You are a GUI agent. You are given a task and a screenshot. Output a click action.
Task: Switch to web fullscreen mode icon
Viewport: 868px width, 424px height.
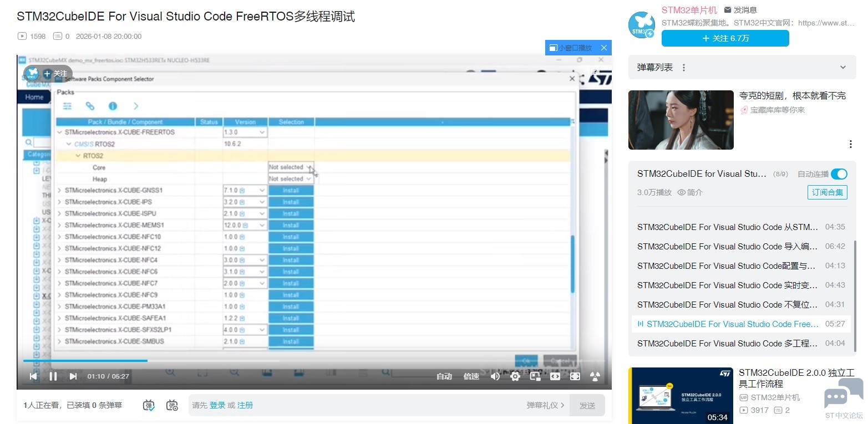[555, 376]
